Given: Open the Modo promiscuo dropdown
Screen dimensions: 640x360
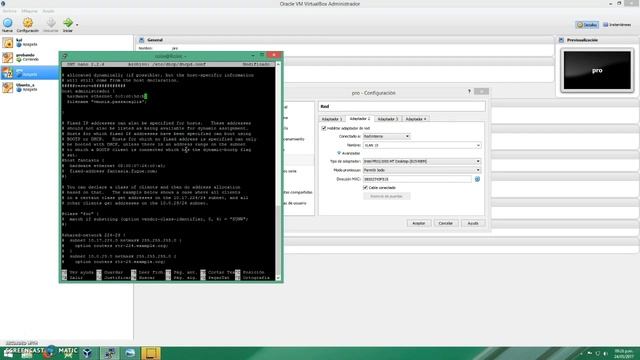Looking at the screenshot, I should pos(422,170).
